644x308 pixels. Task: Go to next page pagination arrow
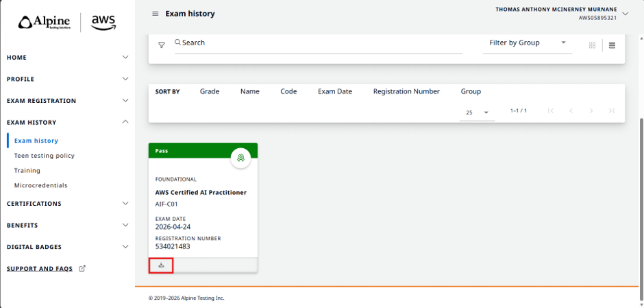click(x=591, y=110)
